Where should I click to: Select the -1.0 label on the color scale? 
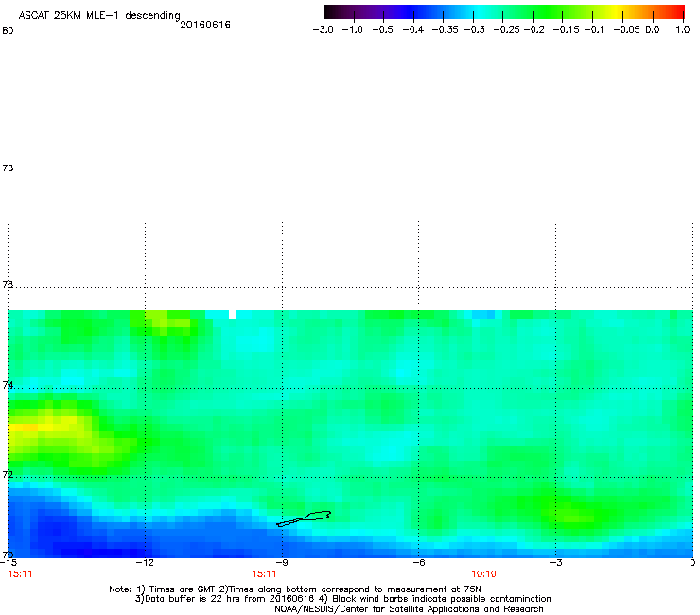[x=352, y=30]
